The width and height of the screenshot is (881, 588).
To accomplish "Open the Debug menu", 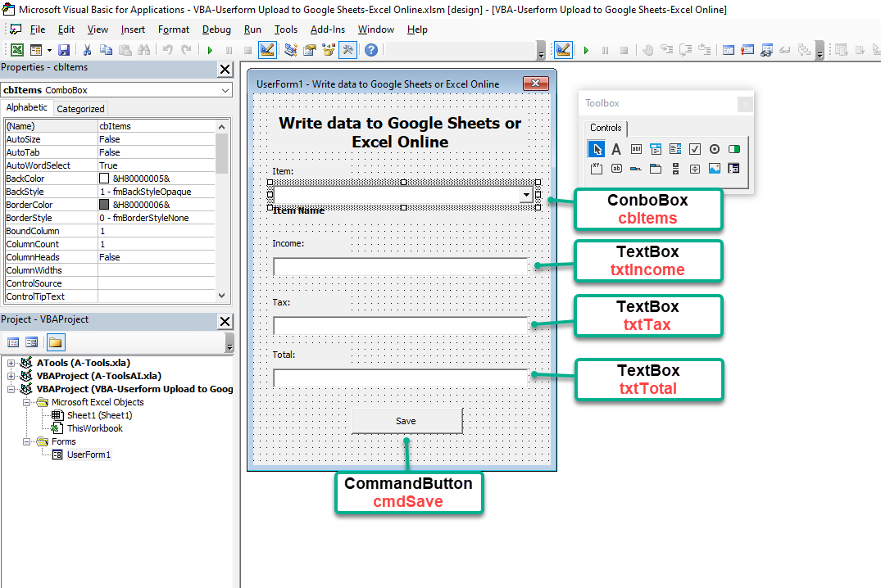I will [216, 29].
